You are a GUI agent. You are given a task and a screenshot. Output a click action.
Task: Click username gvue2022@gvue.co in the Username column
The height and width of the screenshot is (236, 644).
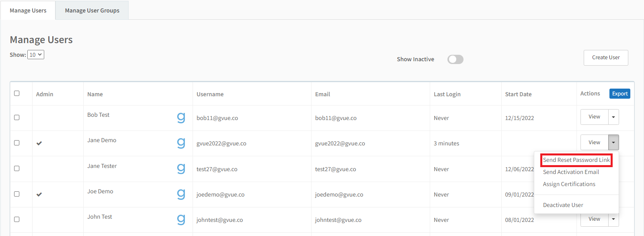[x=222, y=143]
